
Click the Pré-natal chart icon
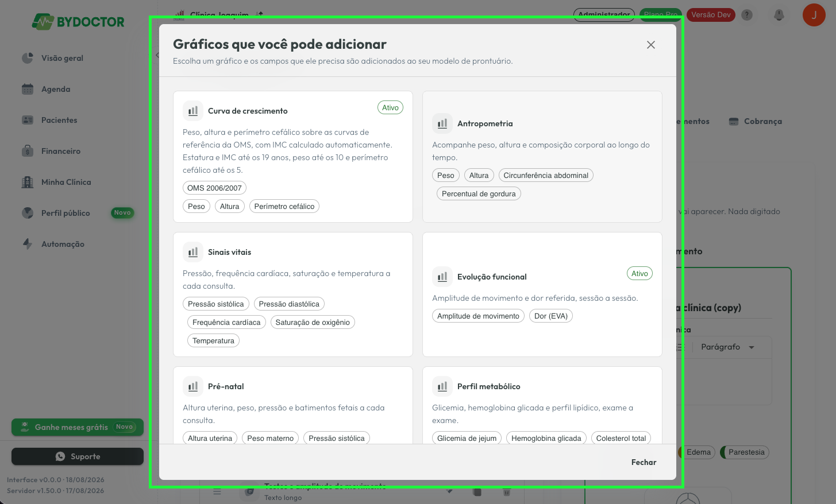[x=193, y=386]
